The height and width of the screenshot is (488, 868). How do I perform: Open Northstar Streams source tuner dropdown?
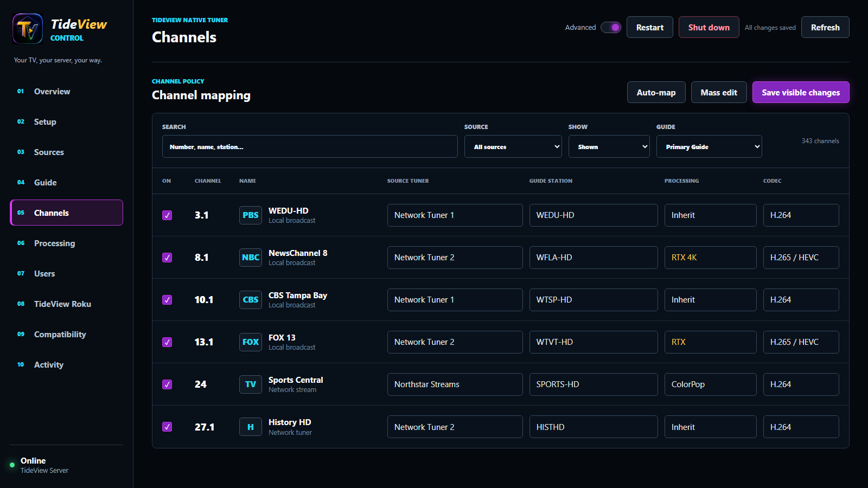(455, 384)
